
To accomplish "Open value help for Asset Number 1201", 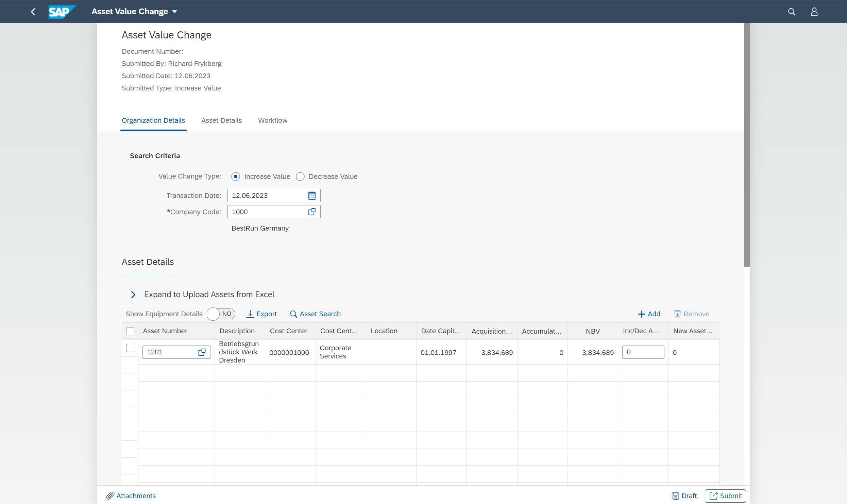I will (202, 352).
